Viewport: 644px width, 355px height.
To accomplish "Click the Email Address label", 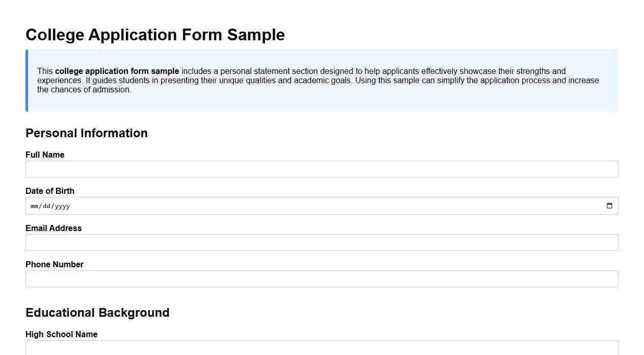I will coord(54,228).
